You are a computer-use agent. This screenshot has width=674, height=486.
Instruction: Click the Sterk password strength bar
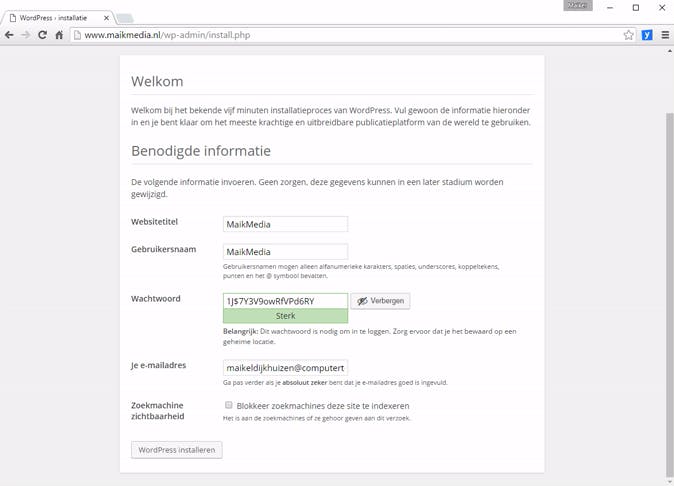pyautogui.click(x=285, y=316)
